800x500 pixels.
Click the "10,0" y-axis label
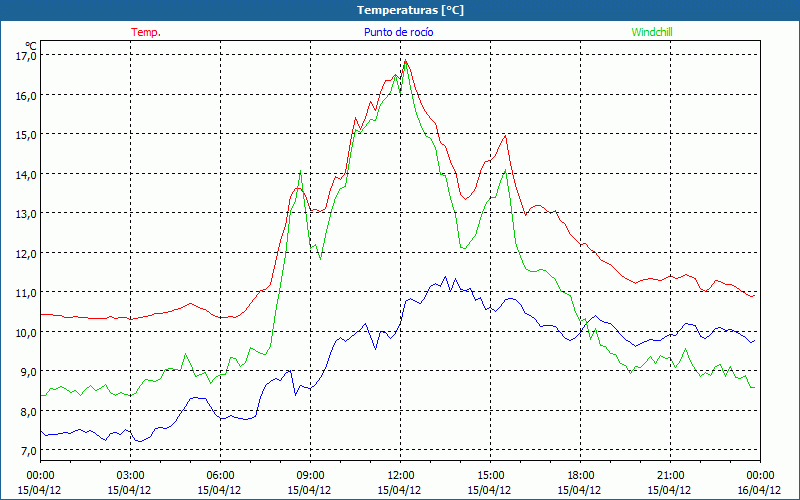27,332
